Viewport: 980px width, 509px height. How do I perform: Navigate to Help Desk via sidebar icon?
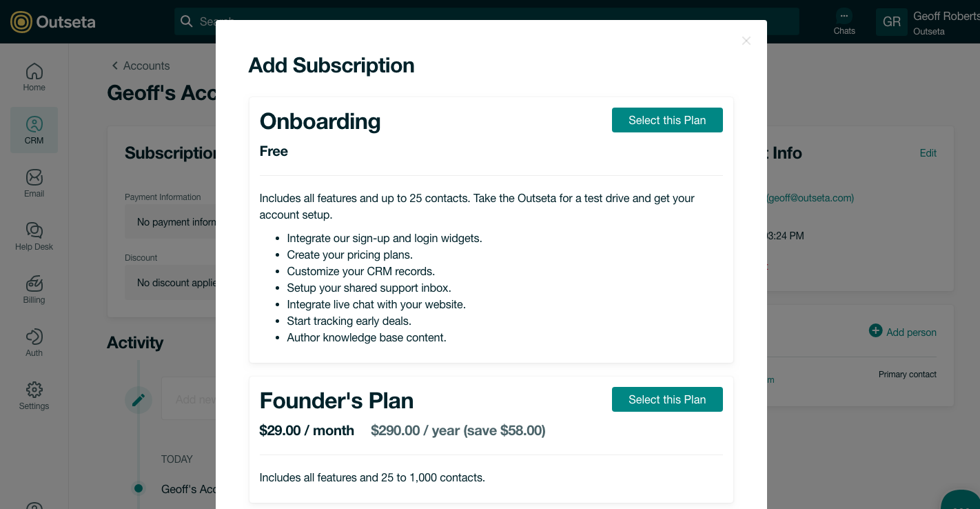34,236
